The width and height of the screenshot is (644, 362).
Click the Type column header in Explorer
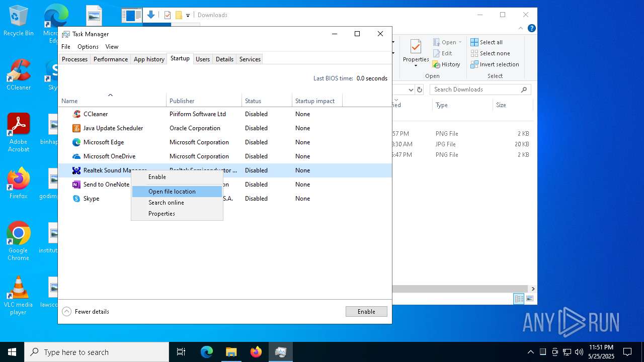tap(462, 105)
